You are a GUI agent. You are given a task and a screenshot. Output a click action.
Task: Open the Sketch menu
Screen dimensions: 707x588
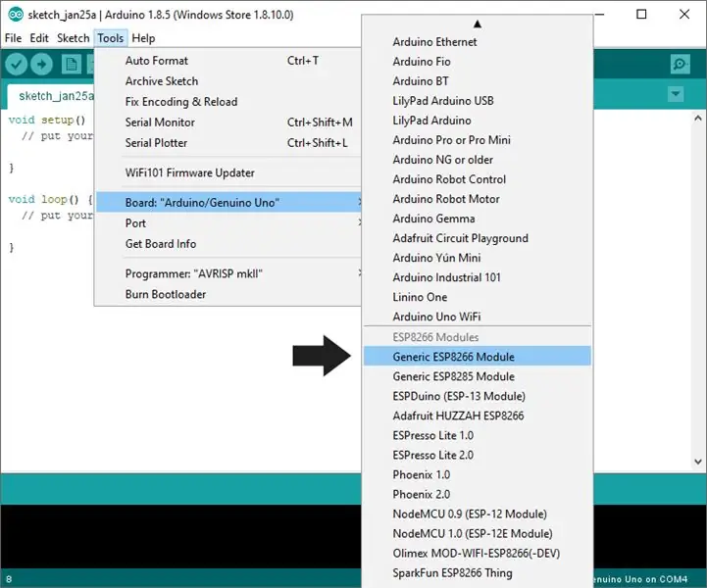click(x=73, y=38)
